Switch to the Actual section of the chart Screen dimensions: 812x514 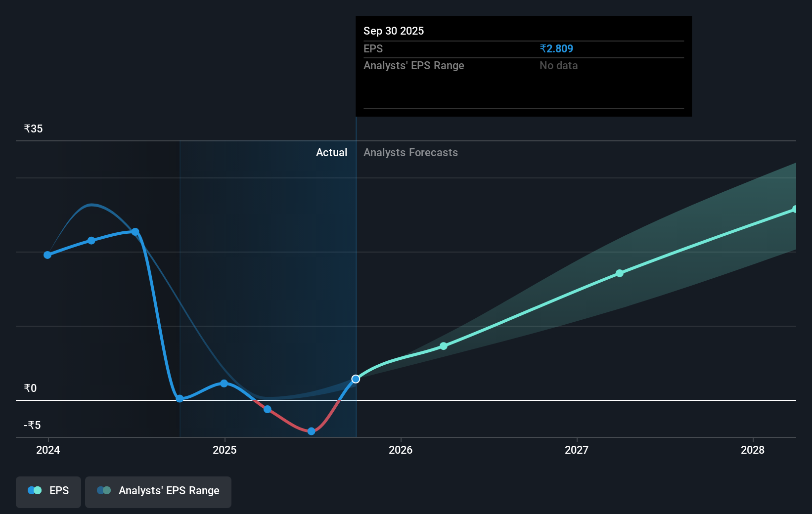click(x=331, y=152)
